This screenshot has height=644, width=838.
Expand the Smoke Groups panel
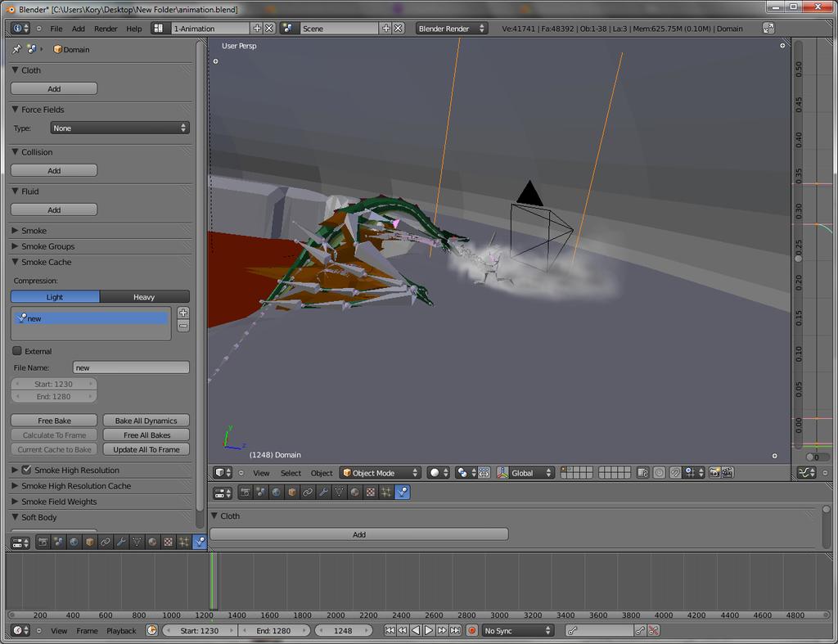point(15,246)
